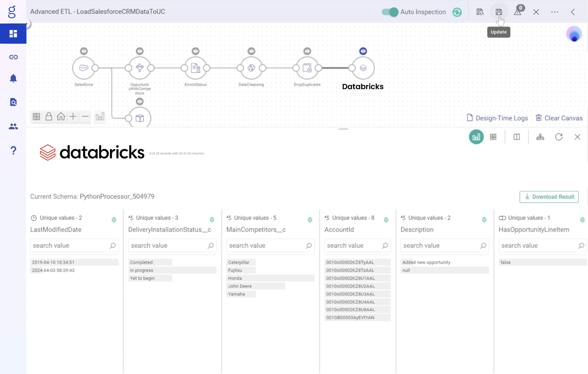Toggle the eye above OppurtunityWithCompetitors node
Screen dimensions: 588x374
(140, 51)
